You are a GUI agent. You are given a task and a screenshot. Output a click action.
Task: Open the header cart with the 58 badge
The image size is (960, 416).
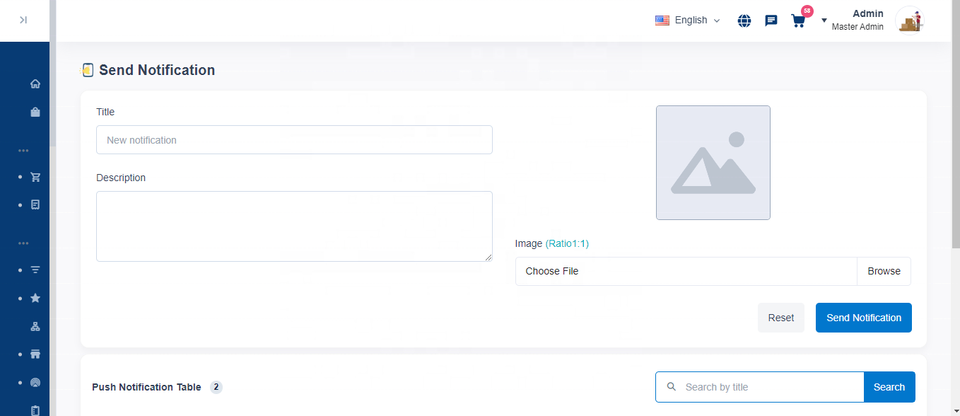798,20
